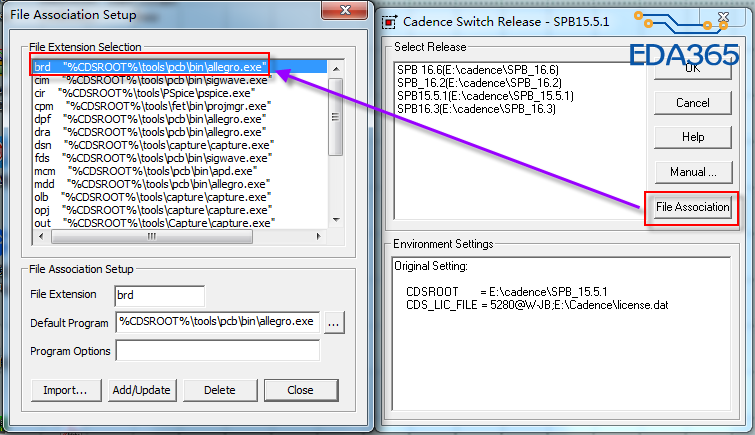Select the brd allegro.exe association row
This screenshot has width=755, height=435.
coord(180,67)
